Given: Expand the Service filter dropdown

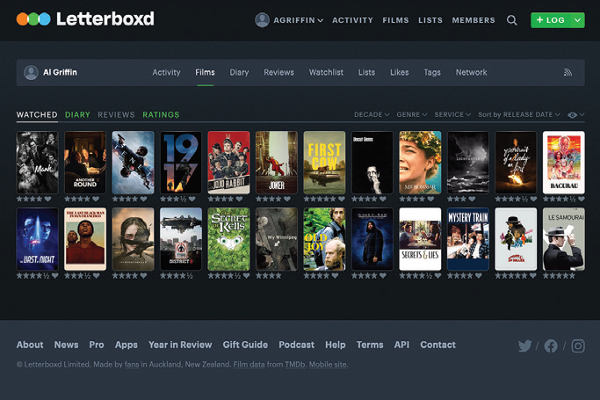Looking at the screenshot, I should (453, 114).
